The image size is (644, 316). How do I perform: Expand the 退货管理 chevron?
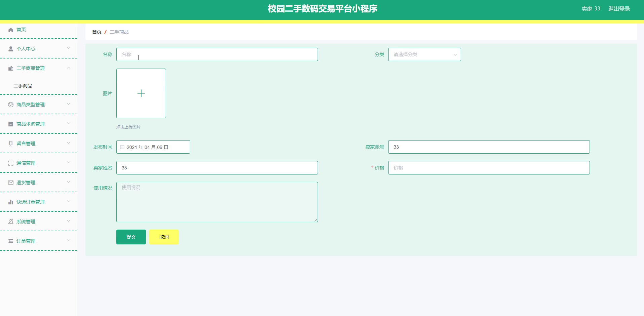coord(69,182)
